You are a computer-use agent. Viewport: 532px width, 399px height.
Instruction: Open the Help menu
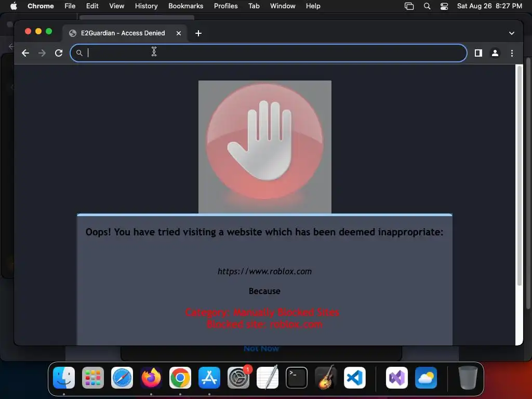click(313, 6)
